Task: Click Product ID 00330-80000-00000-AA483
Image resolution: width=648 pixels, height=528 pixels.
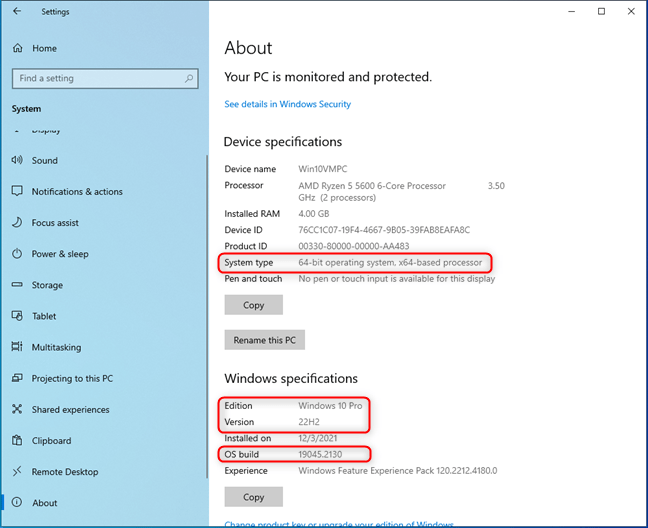Action: [354, 246]
